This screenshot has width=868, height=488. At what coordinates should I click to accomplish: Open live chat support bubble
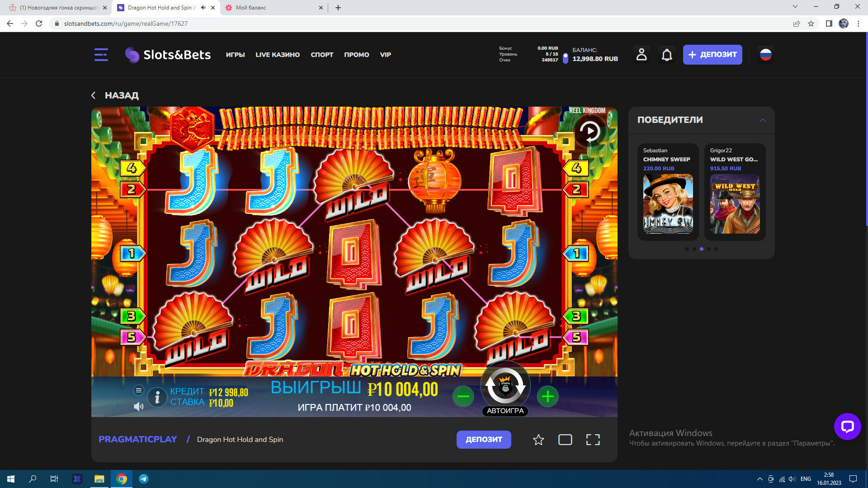coord(847,426)
